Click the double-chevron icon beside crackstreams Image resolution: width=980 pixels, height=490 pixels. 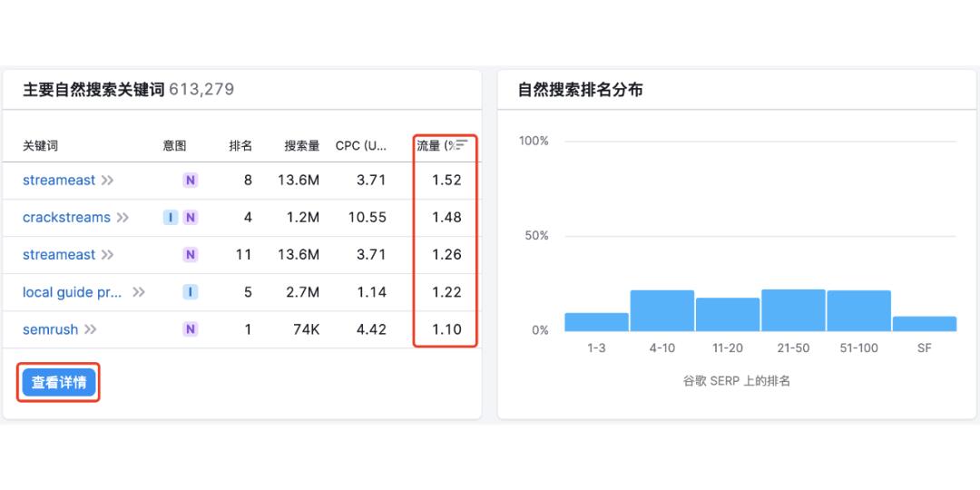(x=122, y=218)
